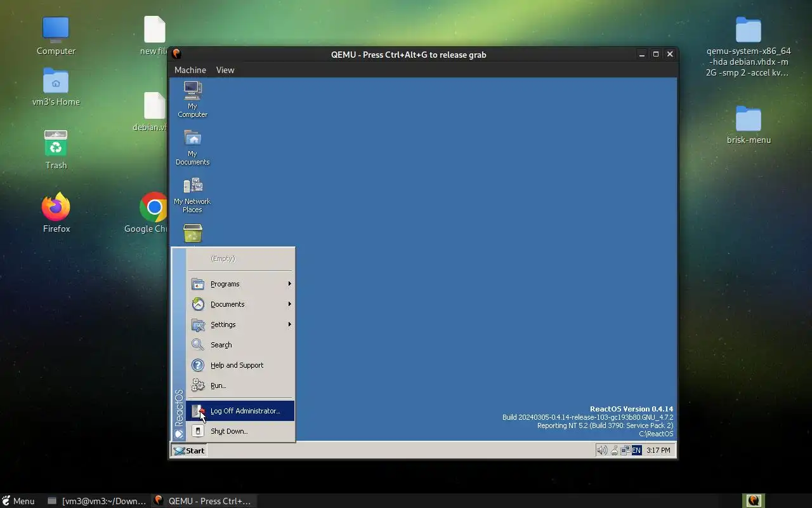
Task: Select the Trash icon on host desktop
Action: click(x=56, y=144)
